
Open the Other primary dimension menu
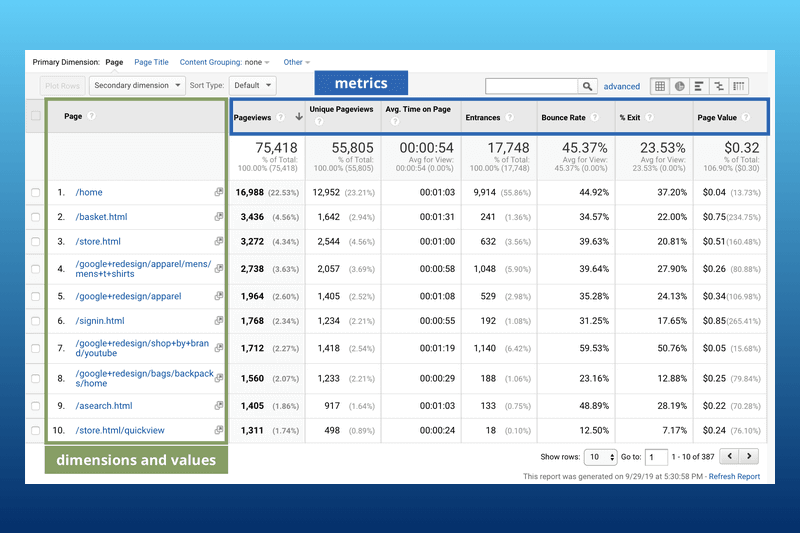pos(296,62)
